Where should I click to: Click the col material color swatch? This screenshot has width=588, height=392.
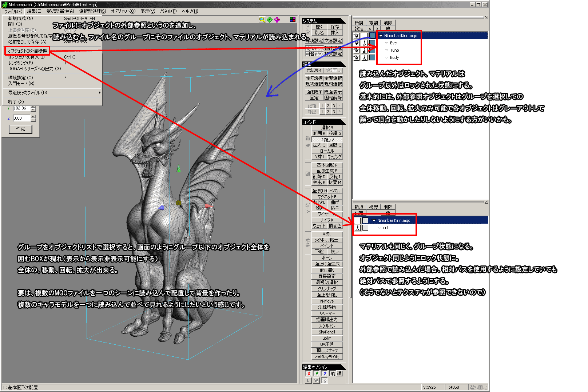point(366,228)
